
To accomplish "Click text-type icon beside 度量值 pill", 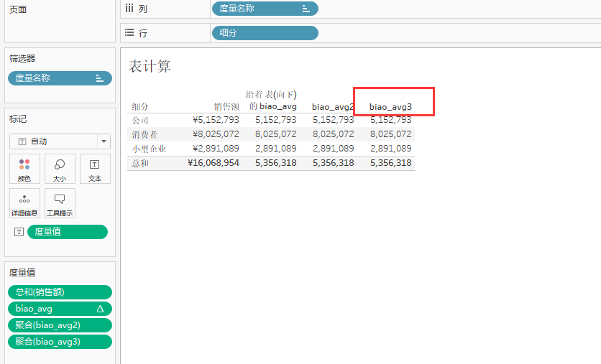I will pos(19,232).
